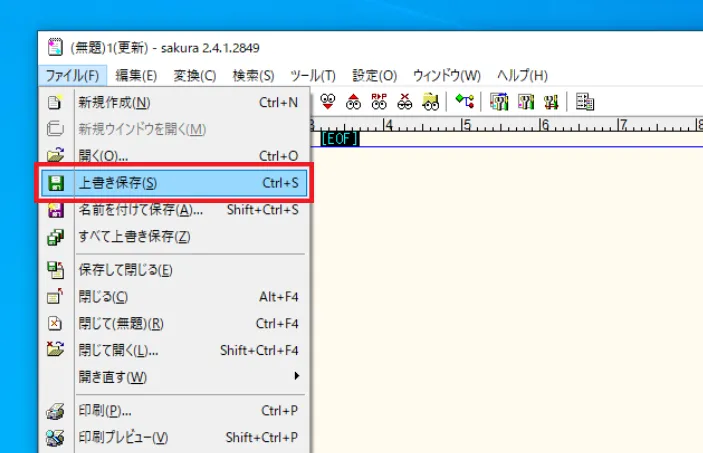Click the [EOF] marker in the editor
Viewport: 703px width, 453px height.
(339, 139)
